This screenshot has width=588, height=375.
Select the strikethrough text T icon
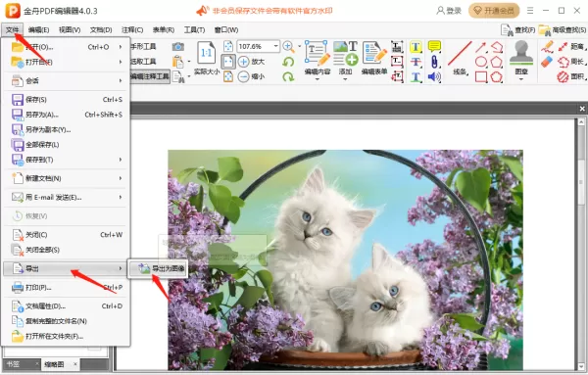pyautogui.click(x=416, y=62)
